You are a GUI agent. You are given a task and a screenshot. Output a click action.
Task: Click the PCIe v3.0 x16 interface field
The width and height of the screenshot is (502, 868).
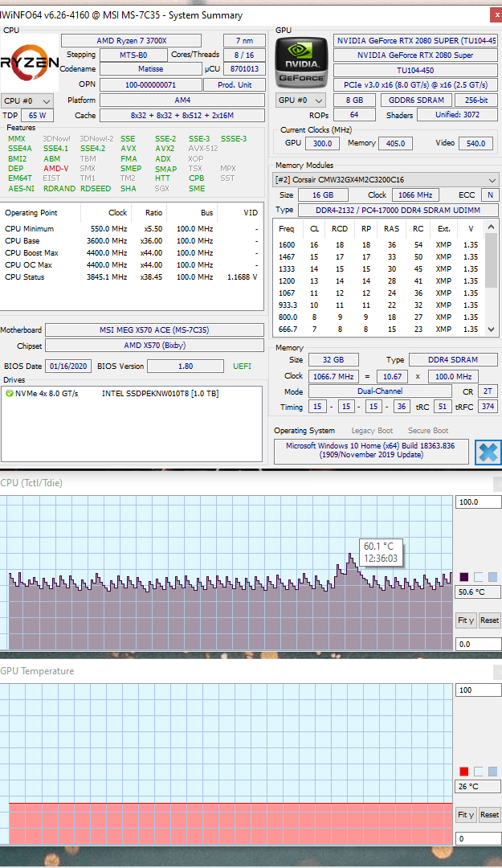point(415,84)
